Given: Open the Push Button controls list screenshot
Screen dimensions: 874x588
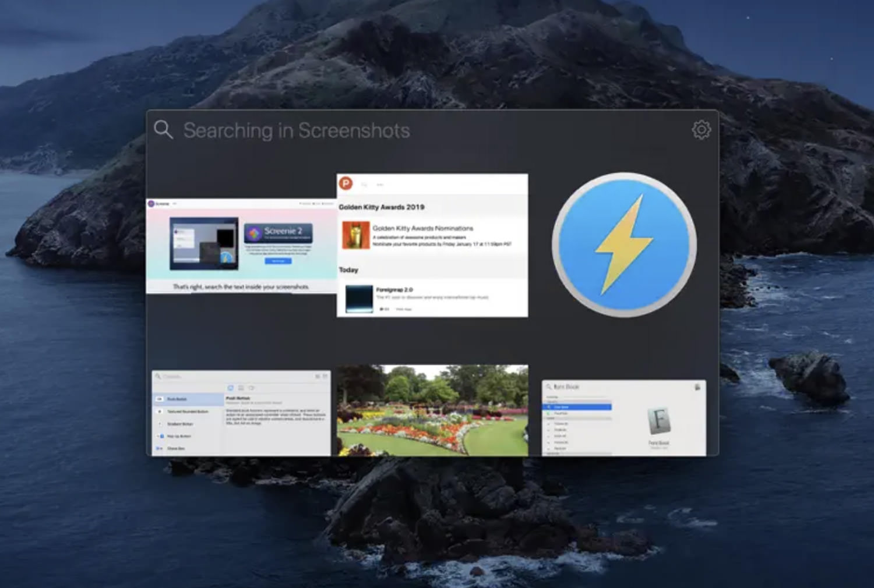Looking at the screenshot, I should tap(241, 413).
